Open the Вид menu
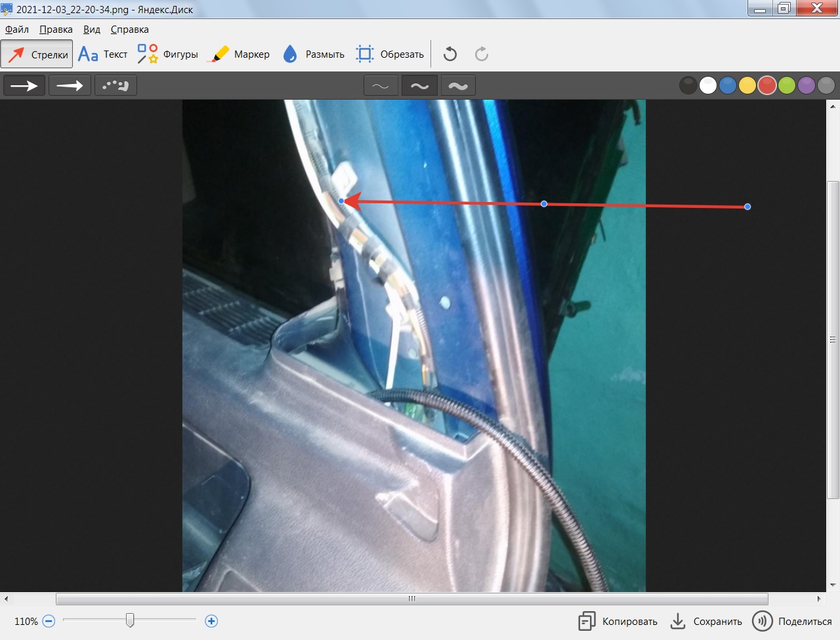The height and width of the screenshot is (640, 840). 92,30
